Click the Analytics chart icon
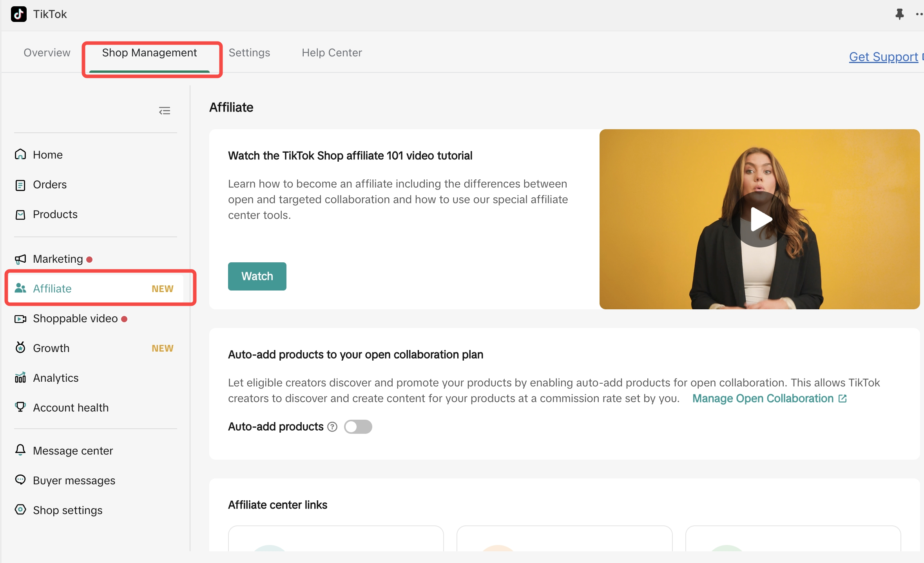924x563 pixels. tap(20, 378)
